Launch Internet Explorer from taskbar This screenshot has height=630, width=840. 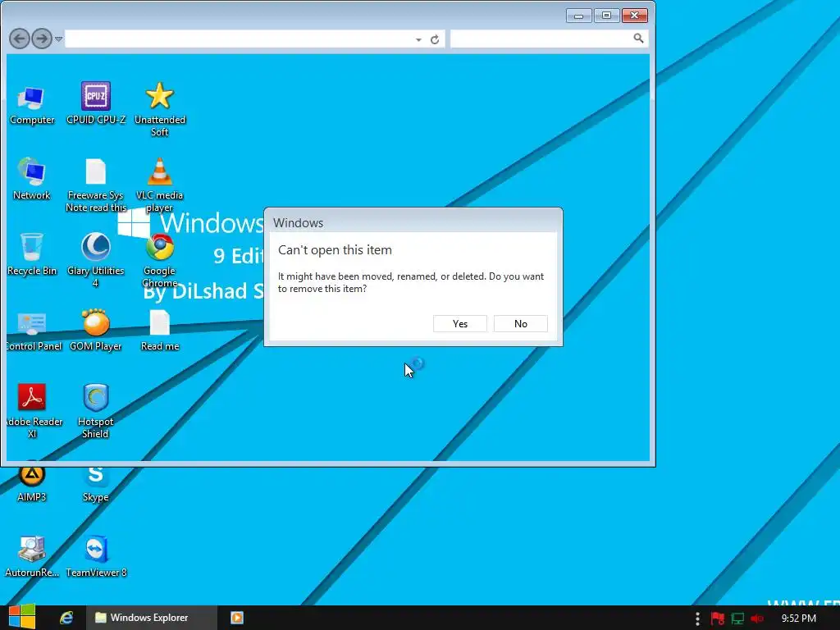(66, 618)
